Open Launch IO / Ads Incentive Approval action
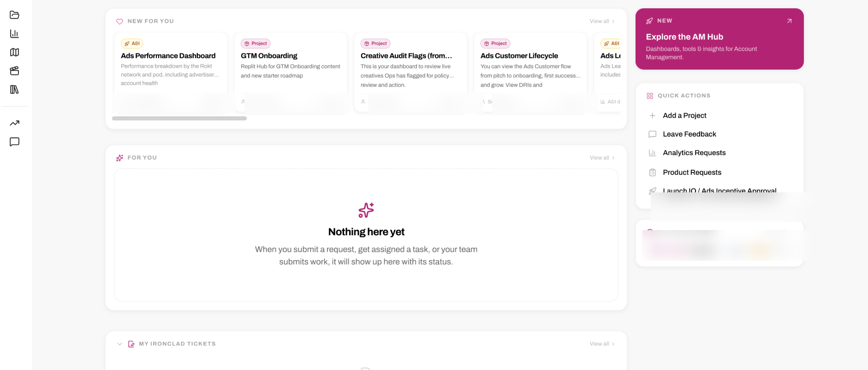 pyautogui.click(x=719, y=191)
